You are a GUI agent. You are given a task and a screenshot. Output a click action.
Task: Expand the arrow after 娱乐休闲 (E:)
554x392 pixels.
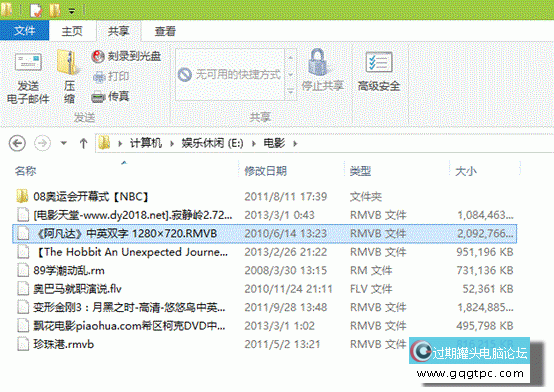tap(254, 143)
